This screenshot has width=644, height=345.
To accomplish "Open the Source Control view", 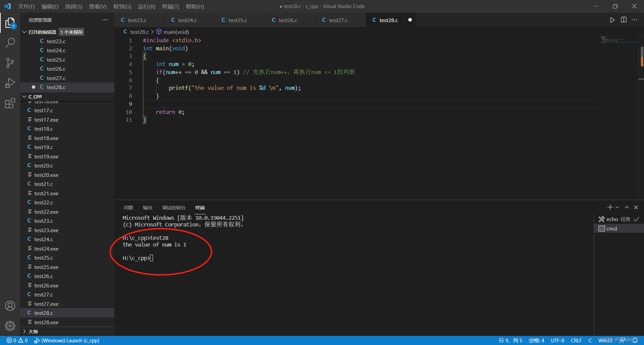I will [10, 63].
